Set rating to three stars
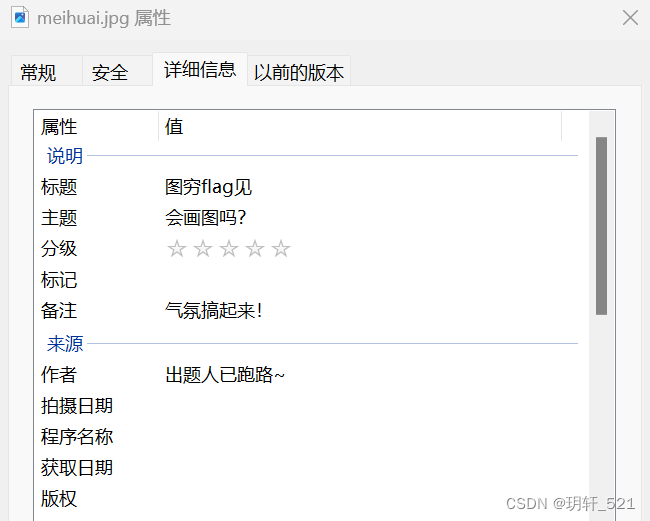650x521 pixels. point(229,249)
